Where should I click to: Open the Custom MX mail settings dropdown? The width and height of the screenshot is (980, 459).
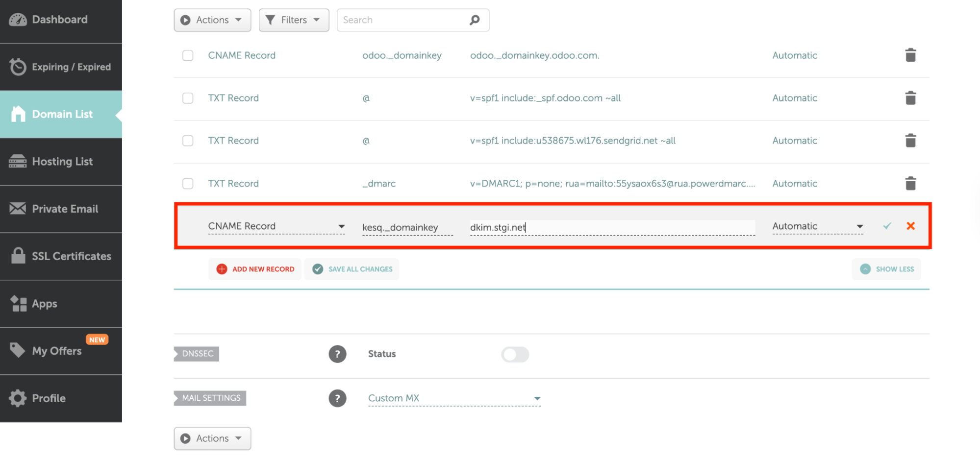point(454,398)
